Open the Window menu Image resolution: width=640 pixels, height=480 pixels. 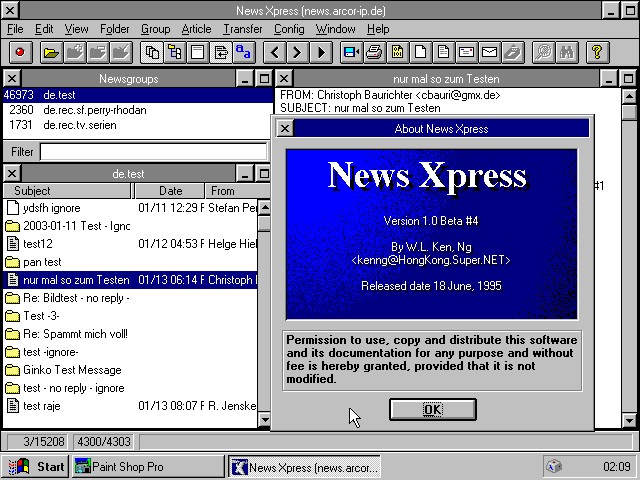click(335, 29)
